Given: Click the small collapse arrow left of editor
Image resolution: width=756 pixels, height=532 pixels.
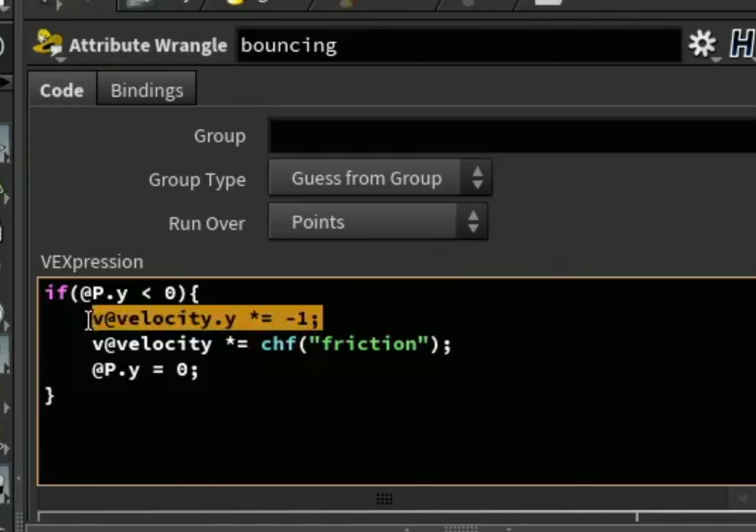Looking at the screenshot, I should [x=19, y=478].
